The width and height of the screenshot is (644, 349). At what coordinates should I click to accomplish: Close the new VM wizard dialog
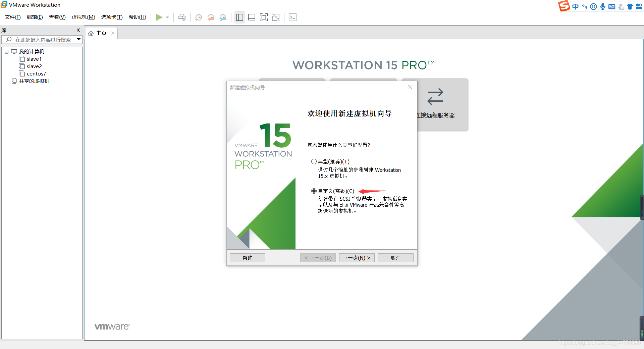pyautogui.click(x=410, y=87)
